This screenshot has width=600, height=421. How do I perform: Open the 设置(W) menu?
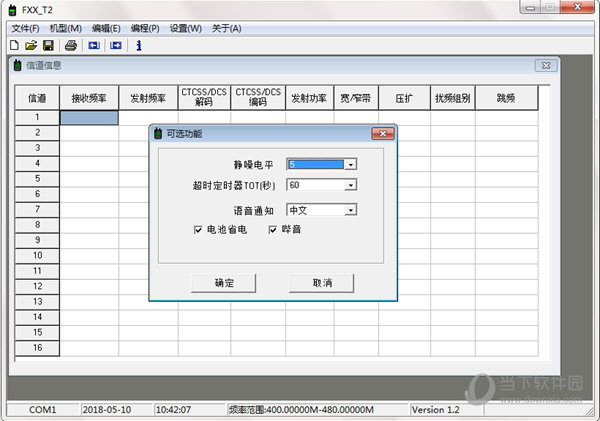coord(186,29)
